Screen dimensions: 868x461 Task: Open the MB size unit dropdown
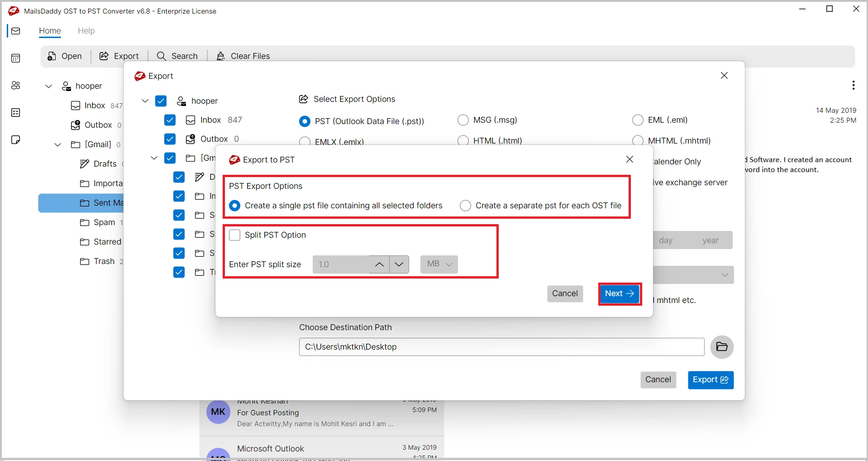pos(439,264)
